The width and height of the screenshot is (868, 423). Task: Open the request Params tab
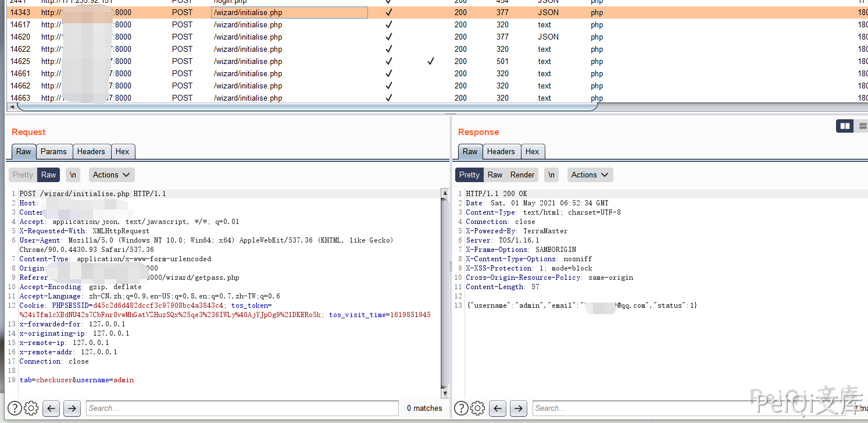[53, 151]
